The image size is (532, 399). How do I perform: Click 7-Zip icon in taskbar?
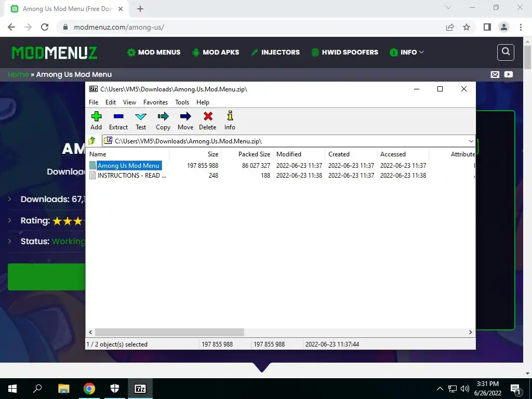140,389
